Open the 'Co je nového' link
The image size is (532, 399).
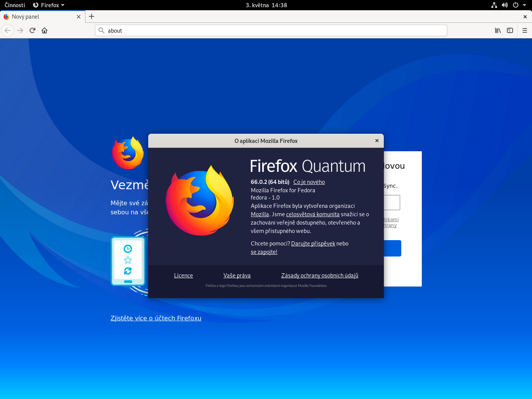[309, 182]
